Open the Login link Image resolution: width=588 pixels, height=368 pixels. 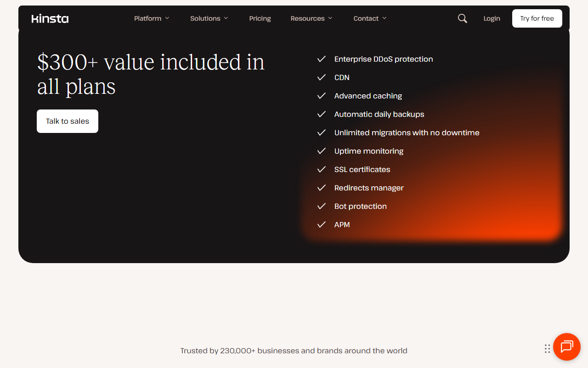coord(492,18)
